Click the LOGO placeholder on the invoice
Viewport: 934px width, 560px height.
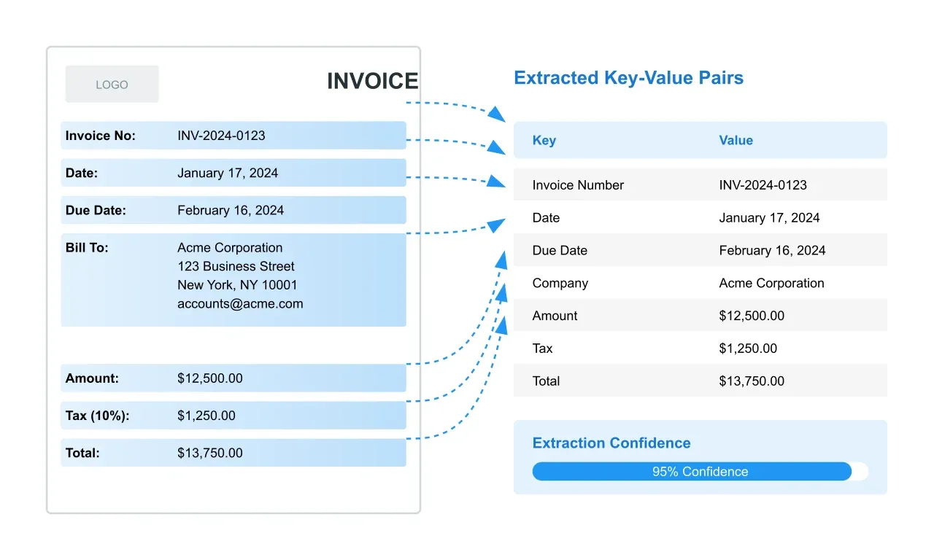111,83
